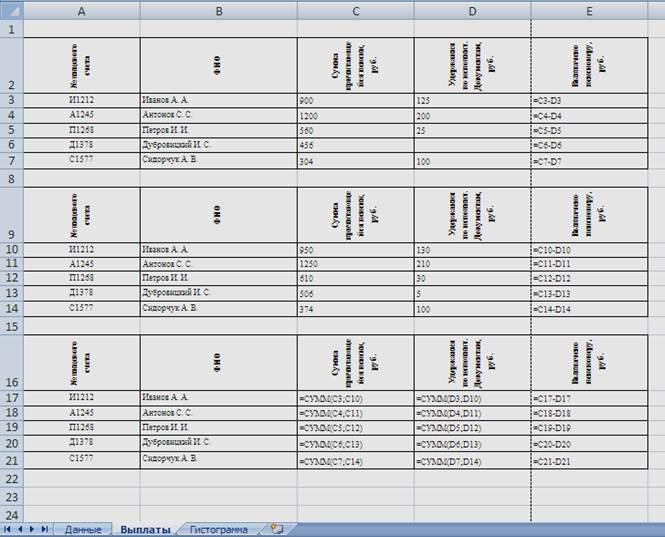Click the select-all corner box
This screenshot has width=665, height=537.
(x=11, y=9)
